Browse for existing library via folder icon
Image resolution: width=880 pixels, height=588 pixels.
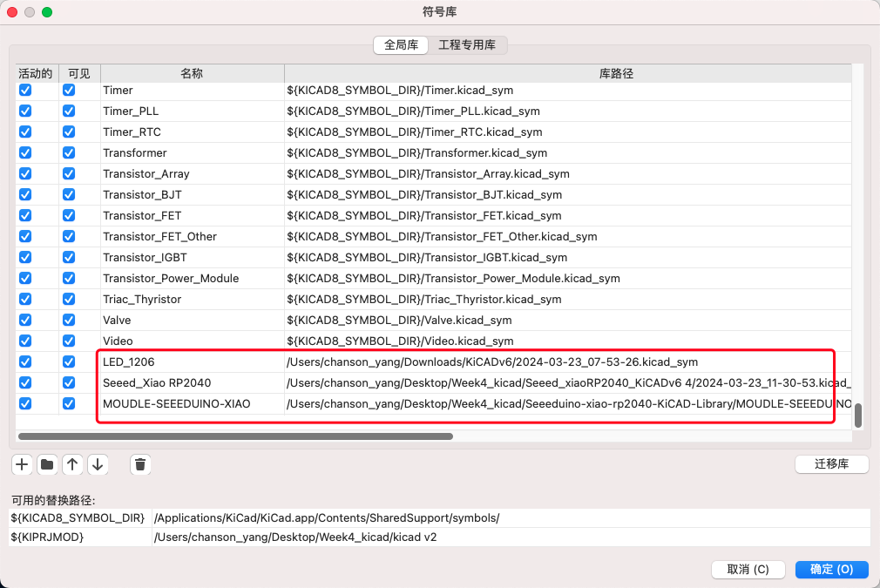(x=47, y=464)
